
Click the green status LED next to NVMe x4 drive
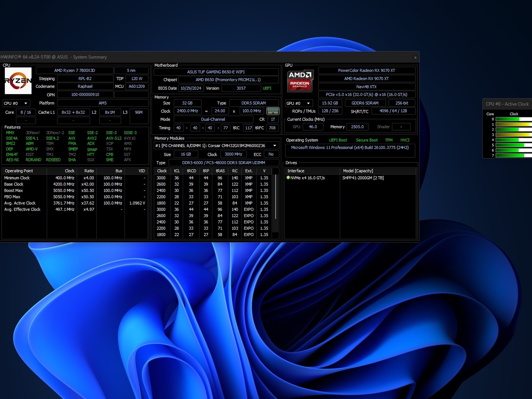pos(288,178)
